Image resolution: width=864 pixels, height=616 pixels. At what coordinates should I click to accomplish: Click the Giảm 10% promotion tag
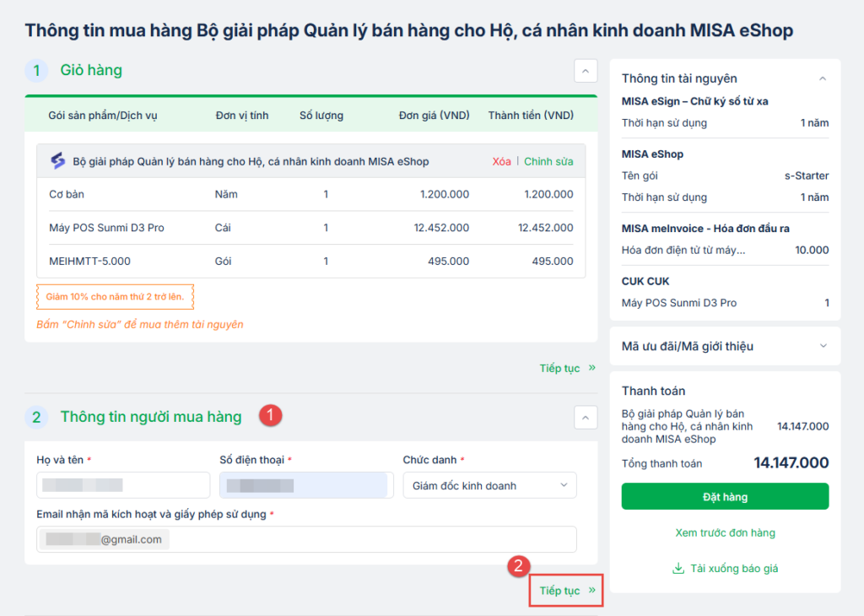(x=115, y=296)
